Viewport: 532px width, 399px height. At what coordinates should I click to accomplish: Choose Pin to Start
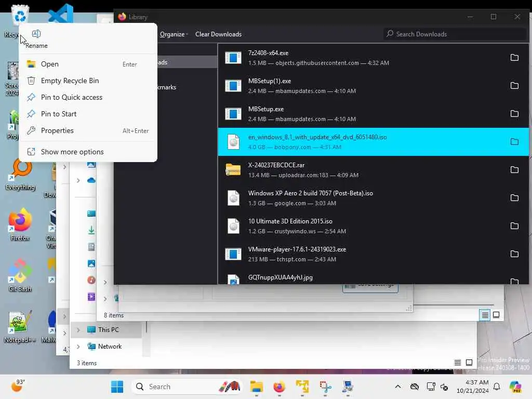click(x=88, y=114)
